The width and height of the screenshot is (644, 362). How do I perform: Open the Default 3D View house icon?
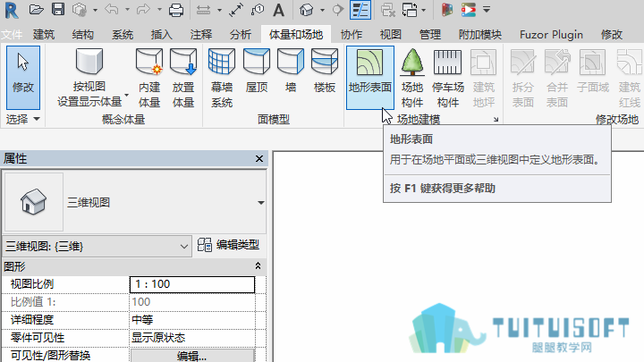tap(307, 10)
